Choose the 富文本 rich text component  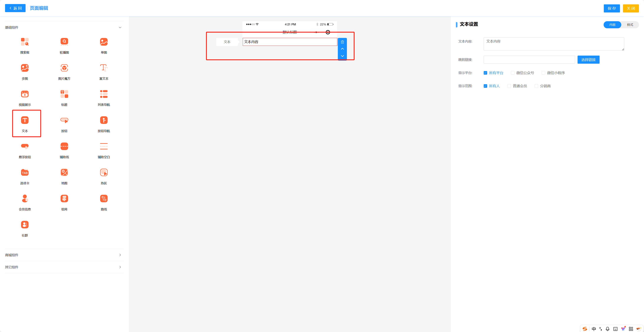[104, 68]
